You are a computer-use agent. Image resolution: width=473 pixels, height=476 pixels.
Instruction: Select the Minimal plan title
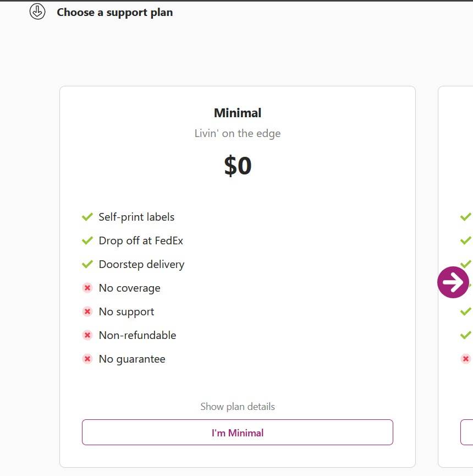[x=237, y=113]
